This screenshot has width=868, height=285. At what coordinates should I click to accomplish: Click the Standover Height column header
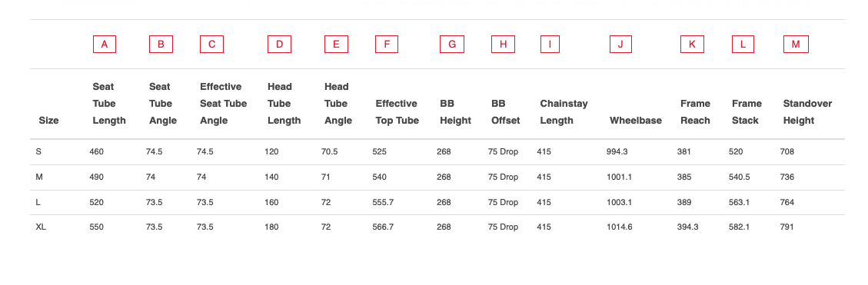click(807, 112)
